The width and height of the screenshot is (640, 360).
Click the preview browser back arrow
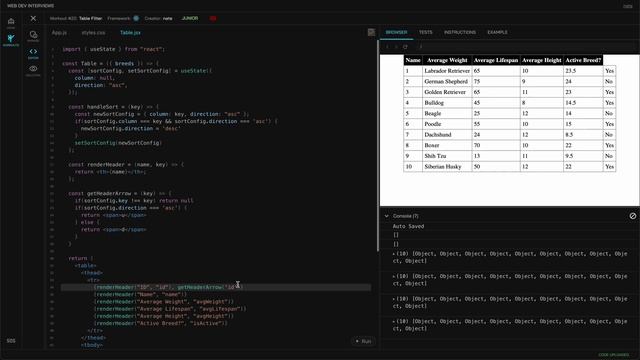[387, 47]
